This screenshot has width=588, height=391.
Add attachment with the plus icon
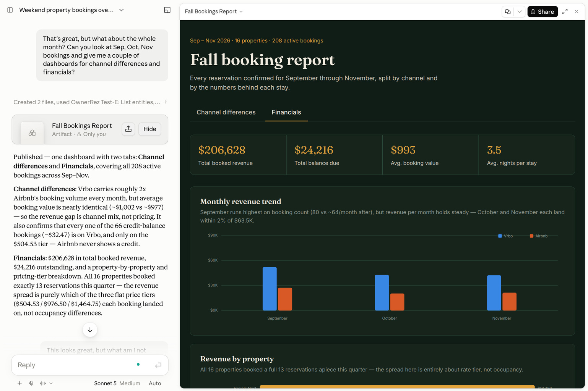(19, 383)
